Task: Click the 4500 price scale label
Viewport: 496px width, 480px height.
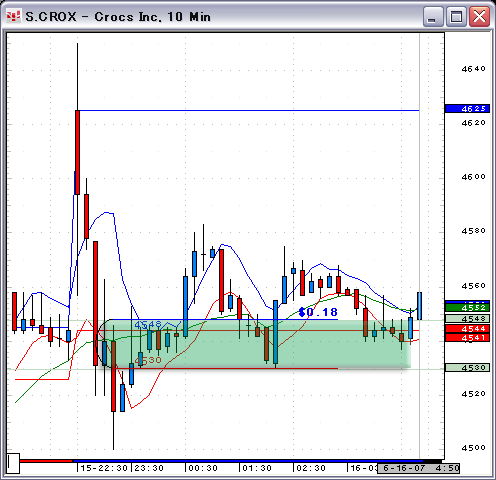Action: pyautogui.click(x=473, y=448)
